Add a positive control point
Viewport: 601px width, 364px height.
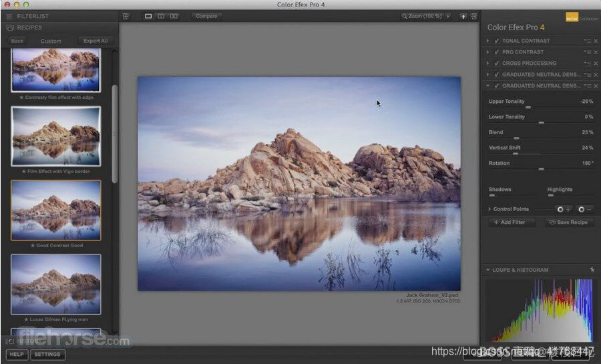[564, 209]
